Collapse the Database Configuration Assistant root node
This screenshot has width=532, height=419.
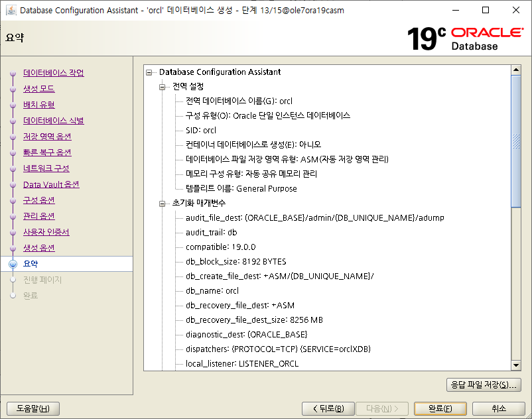pyautogui.click(x=149, y=72)
